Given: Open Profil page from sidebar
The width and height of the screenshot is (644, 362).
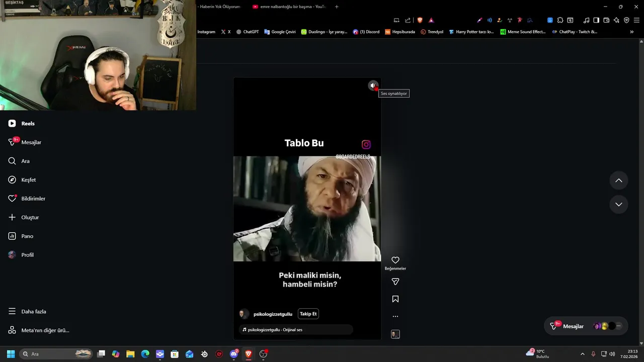Looking at the screenshot, I should [21, 255].
